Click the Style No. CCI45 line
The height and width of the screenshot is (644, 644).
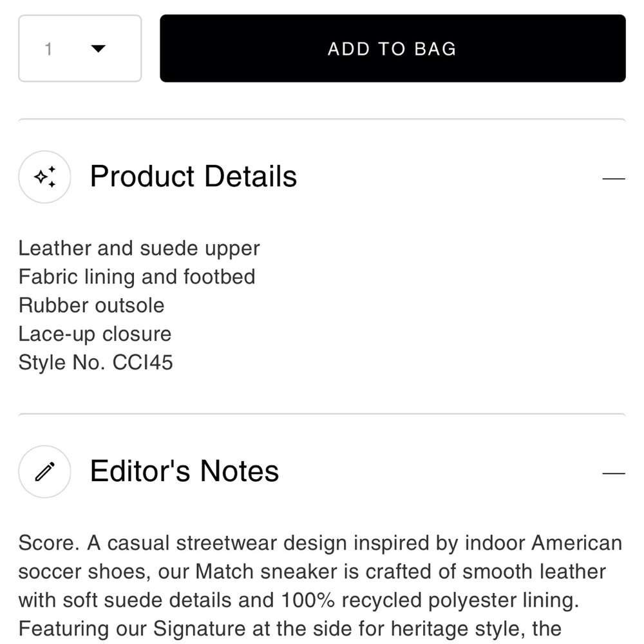click(x=95, y=363)
